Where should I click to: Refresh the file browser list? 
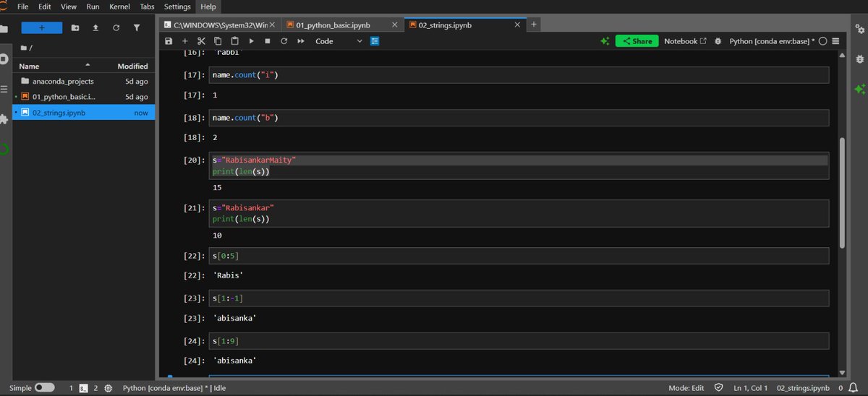116,27
